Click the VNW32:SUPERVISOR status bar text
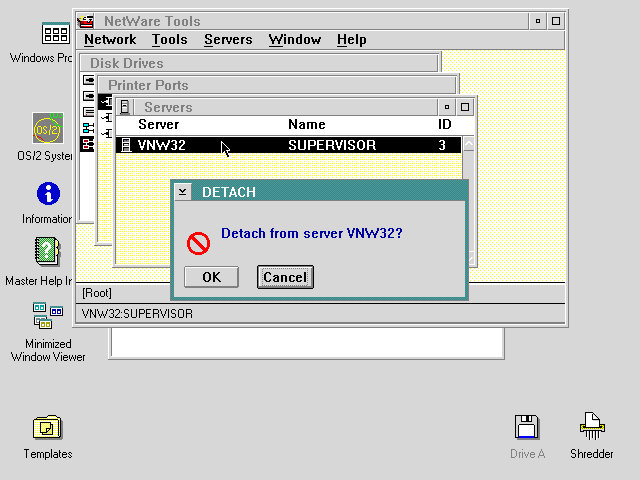This screenshot has height=480, width=640. pyautogui.click(x=137, y=313)
